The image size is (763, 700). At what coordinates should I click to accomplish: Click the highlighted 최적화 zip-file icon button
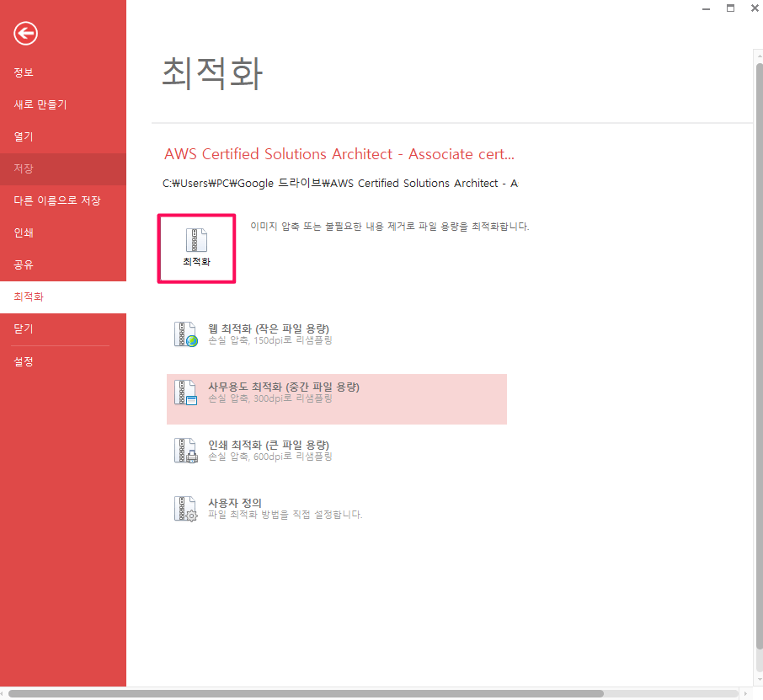pos(196,247)
